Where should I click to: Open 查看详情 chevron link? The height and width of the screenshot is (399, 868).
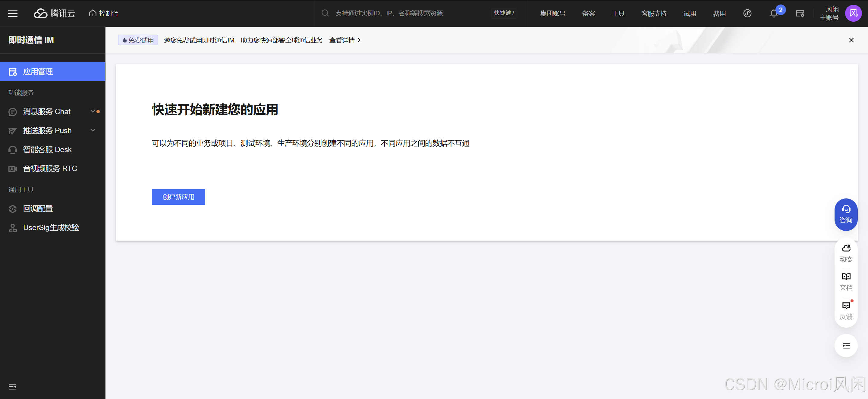345,40
